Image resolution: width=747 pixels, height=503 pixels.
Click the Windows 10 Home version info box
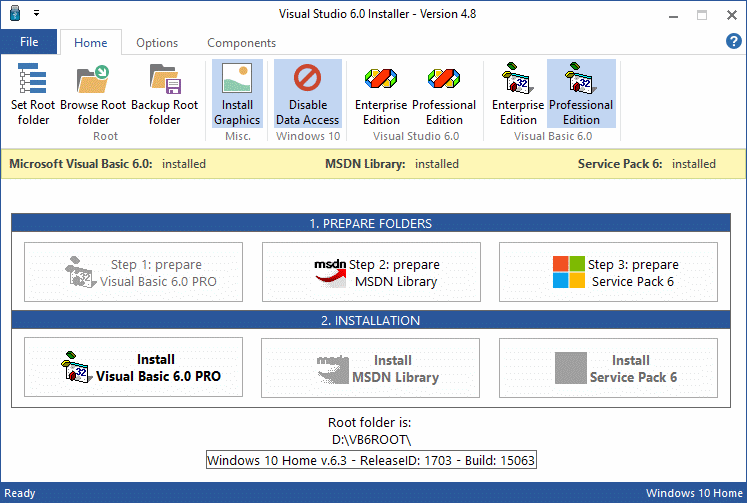(x=371, y=460)
